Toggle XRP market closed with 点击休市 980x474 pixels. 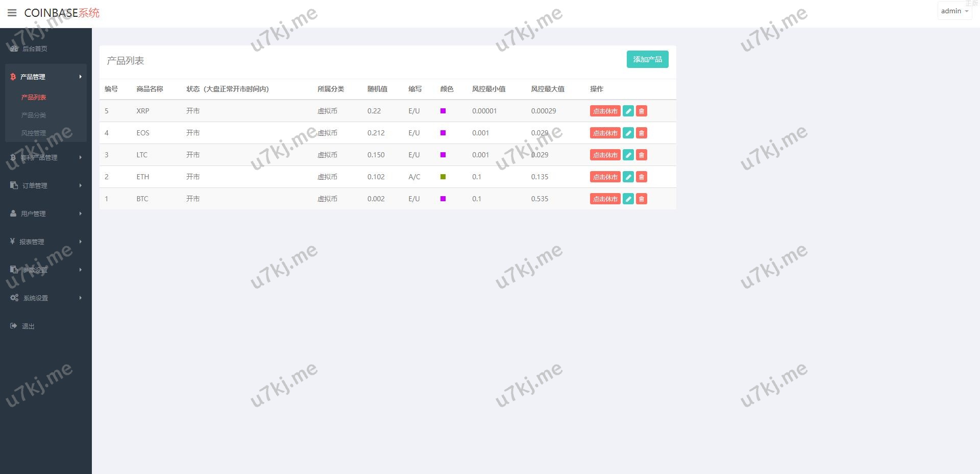point(605,111)
